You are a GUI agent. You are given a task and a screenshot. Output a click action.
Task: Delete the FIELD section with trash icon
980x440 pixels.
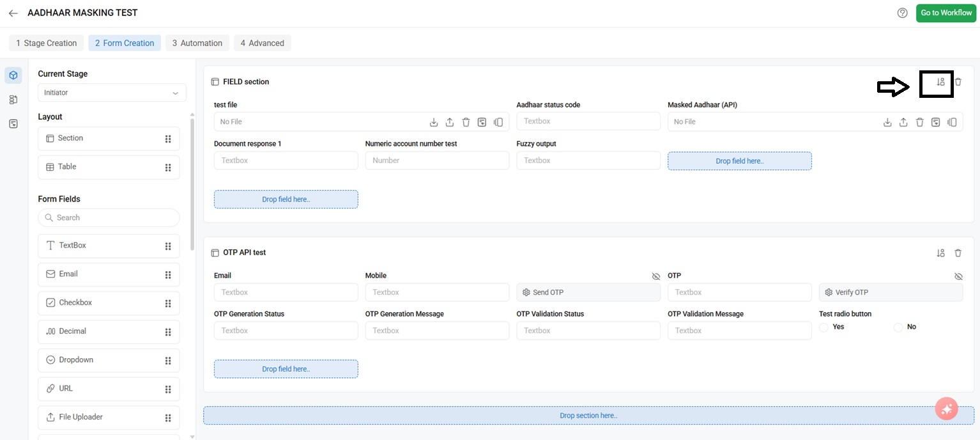tap(958, 82)
